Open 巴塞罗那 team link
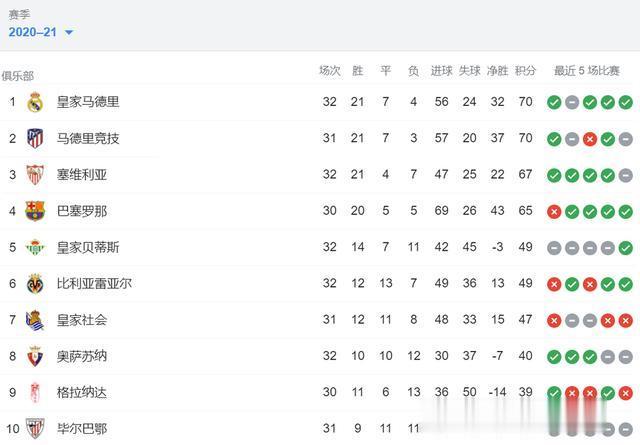640x445 pixels. [x=82, y=211]
